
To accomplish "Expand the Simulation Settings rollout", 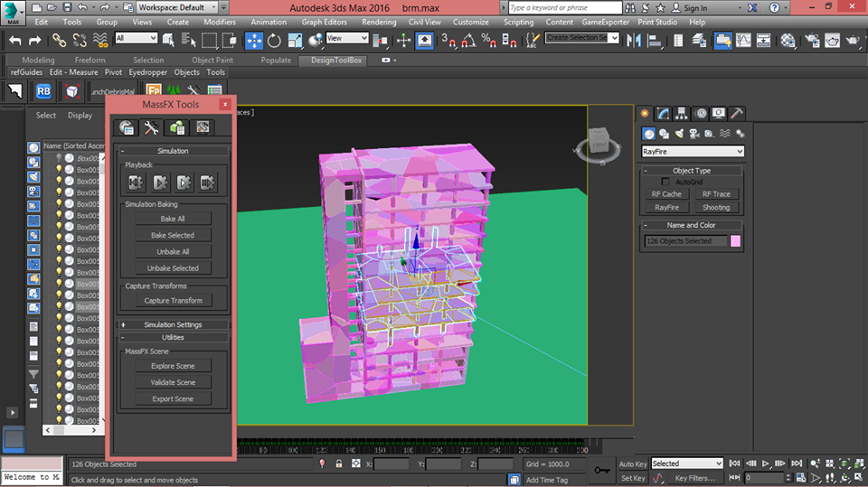I will pyautogui.click(x=173, y=324).
